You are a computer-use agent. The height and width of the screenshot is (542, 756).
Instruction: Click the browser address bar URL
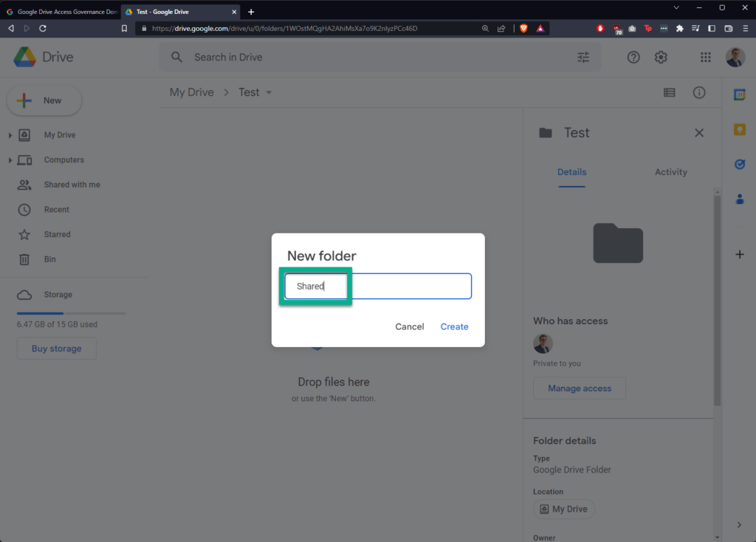pyautogui.click(x=284, y=29)
